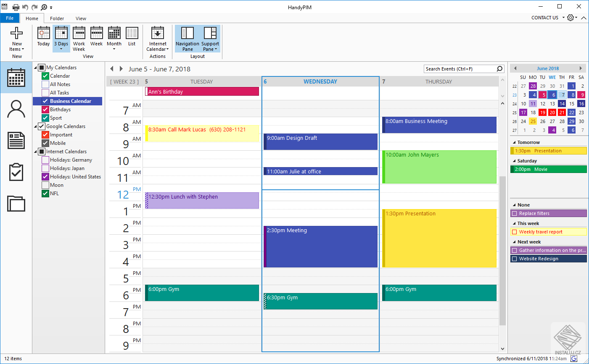Viewport: 589px width, 364px height.
Task: Go to next date range arrow
Action: (x=121, y=69)
